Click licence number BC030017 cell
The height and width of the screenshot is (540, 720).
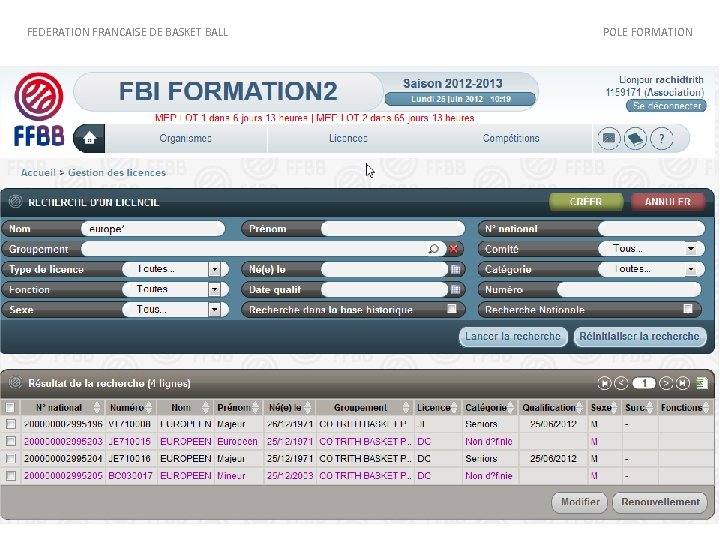(130, 476)
